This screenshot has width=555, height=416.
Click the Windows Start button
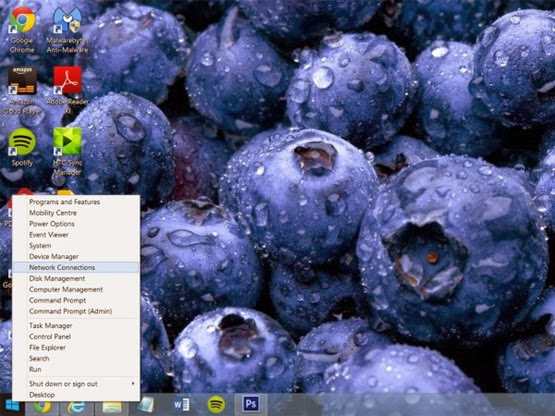pos(12,405)
